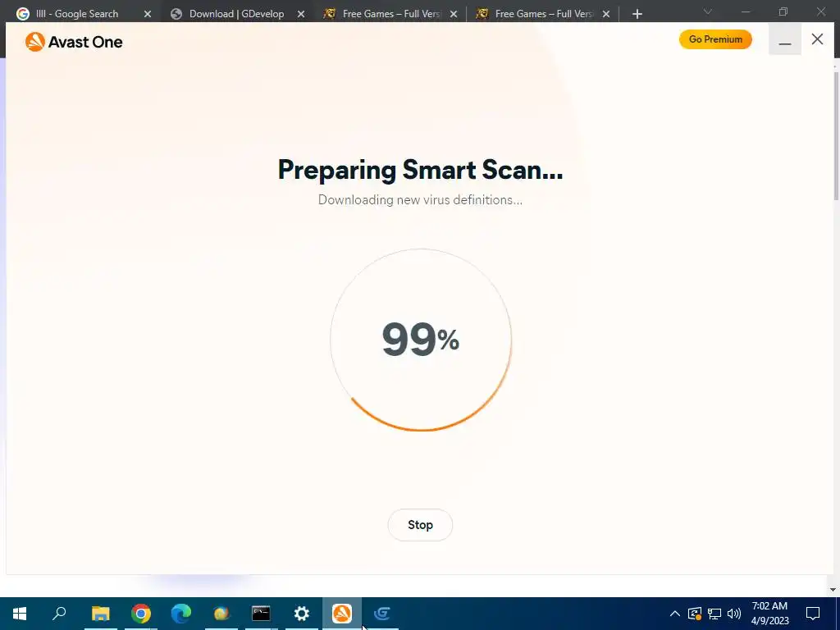The width and height of the screenshot is (840, 630).
Task: Close the first Free Games tab
Action: (x=454, y=15)
